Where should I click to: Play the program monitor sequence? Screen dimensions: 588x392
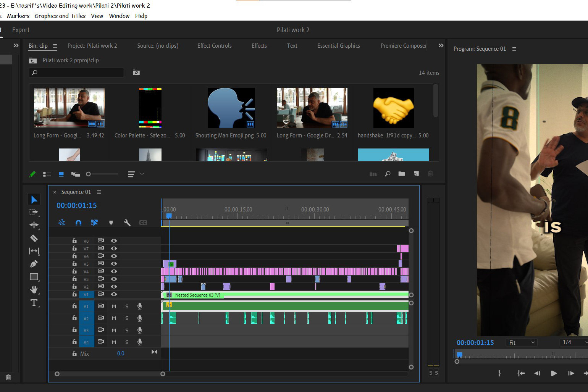click(x=554, y=373)
